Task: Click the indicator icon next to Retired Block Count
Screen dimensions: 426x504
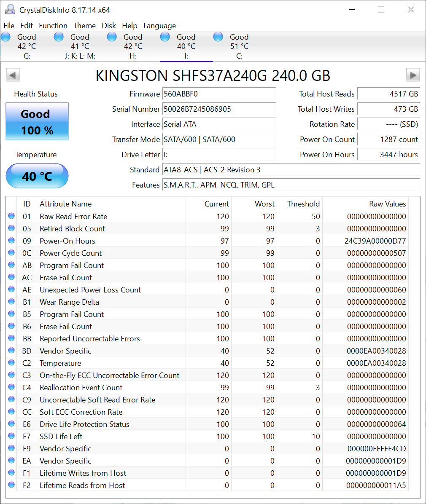Action: point(11,228)
